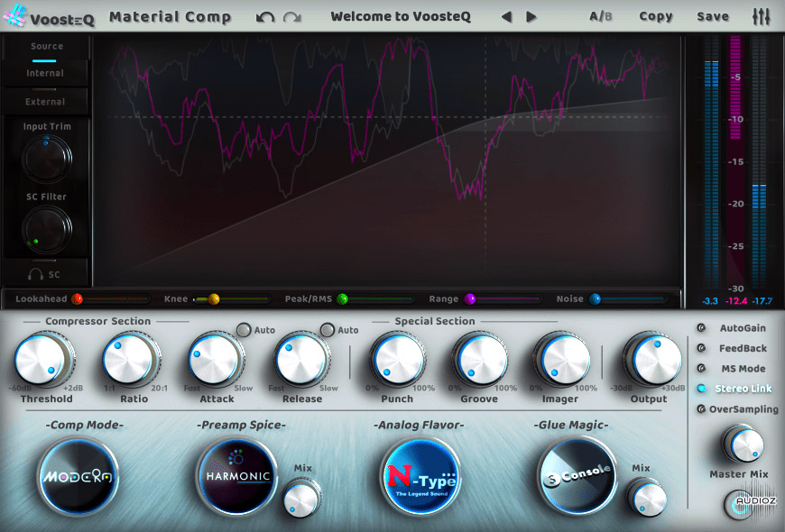This screenshot has width=785, height=532.
Task: Click the Lookahead slider handle
Action: [x=77, y=298]
